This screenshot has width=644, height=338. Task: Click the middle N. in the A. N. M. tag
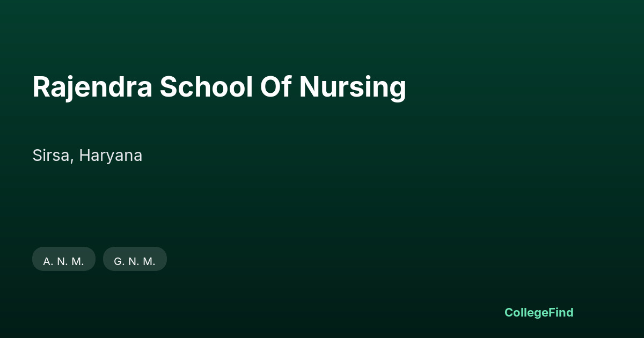coord(62,261)
